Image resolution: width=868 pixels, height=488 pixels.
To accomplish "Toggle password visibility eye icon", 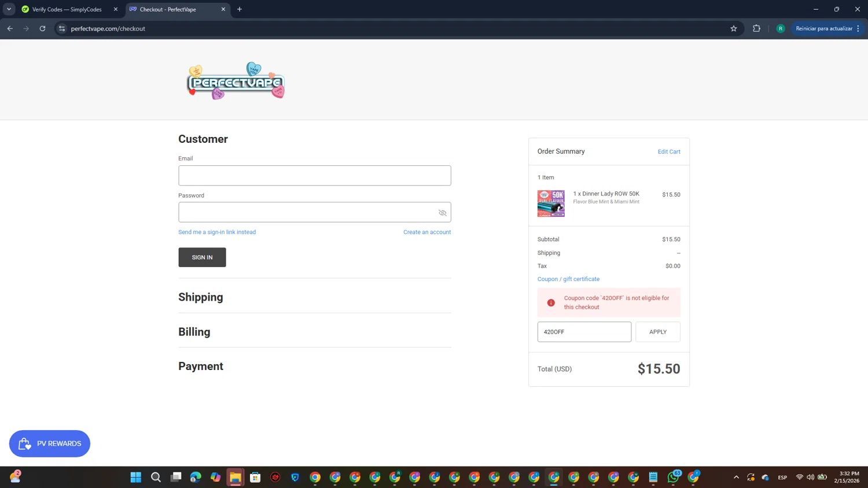I will coord(442,213).
